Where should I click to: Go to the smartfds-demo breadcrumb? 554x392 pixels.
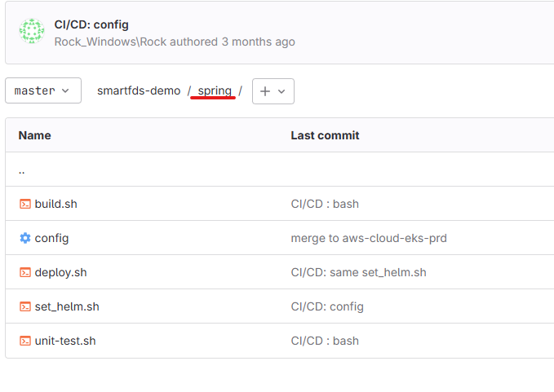tap(139, 90)
